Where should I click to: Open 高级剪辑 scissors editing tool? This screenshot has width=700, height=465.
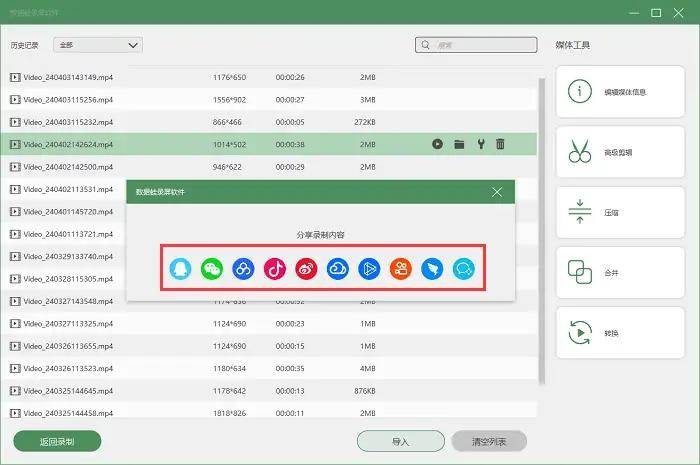[x=620, y=152]
